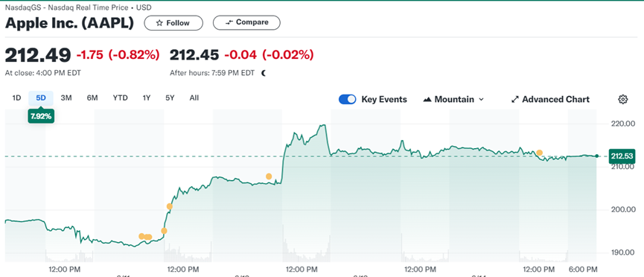Expand the Mountain chart style dropdown
Viewport: 644px width, 277px height.
tap(453, 100)
